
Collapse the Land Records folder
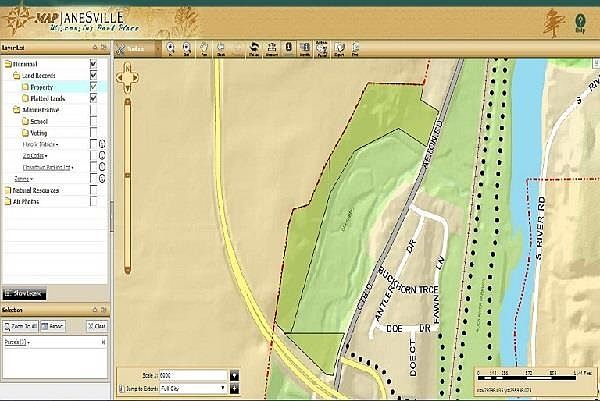coord(16,75)
